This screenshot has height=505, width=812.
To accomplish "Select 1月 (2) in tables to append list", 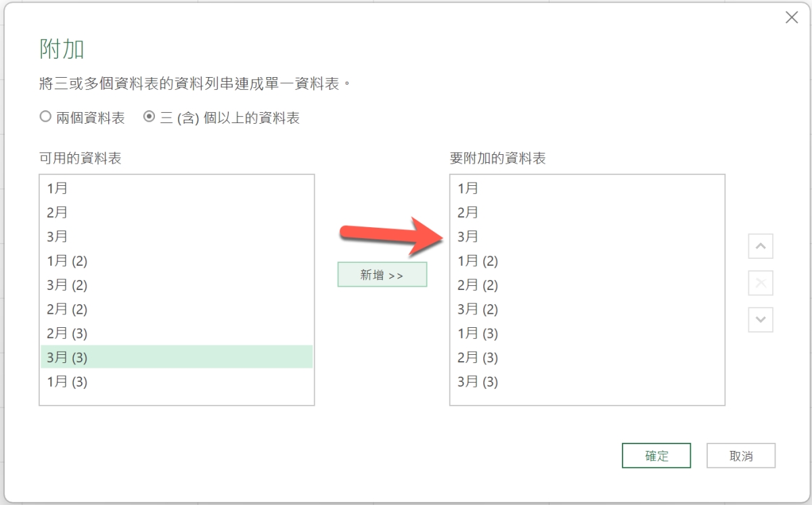I will click(477, 261).
